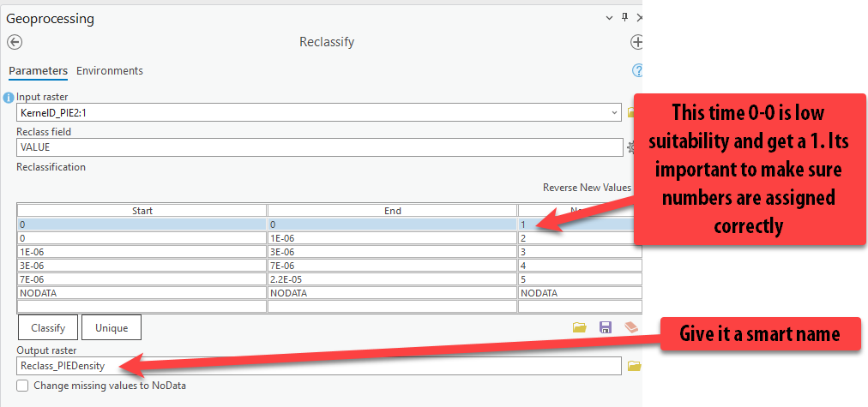Click the info icon beside Input raster

tap(9, 98)
